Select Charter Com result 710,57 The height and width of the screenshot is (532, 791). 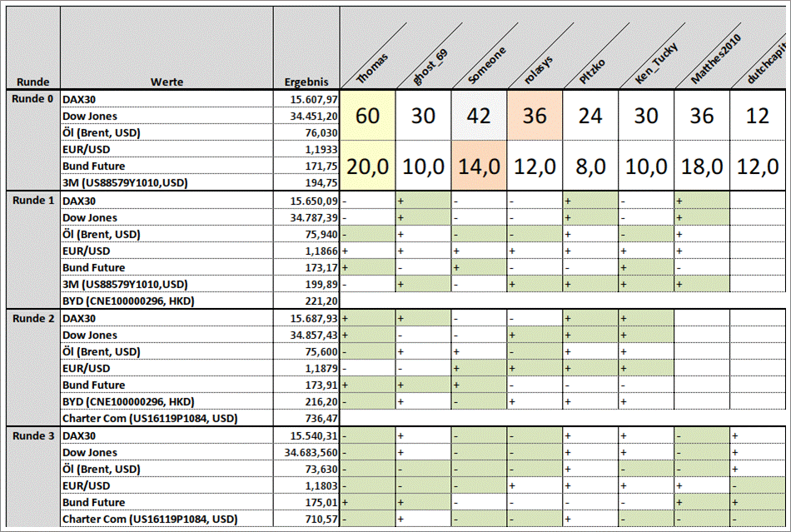306,519
